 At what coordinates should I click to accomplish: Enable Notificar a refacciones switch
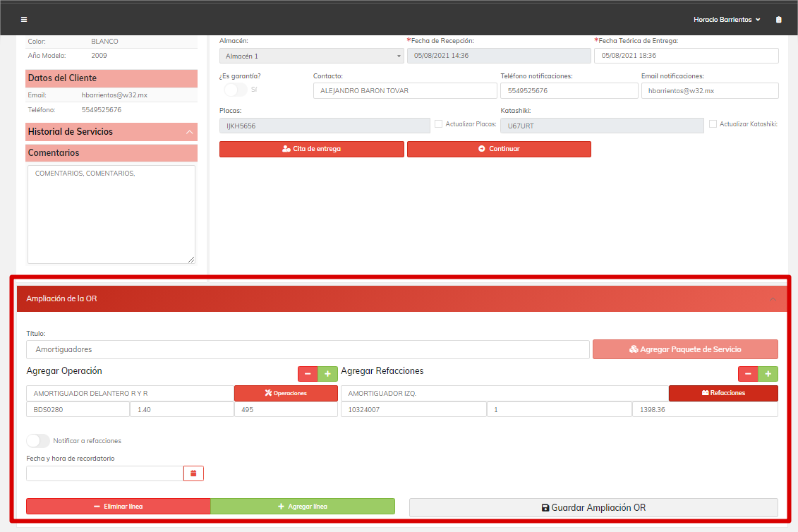click(x=39, y=440)
